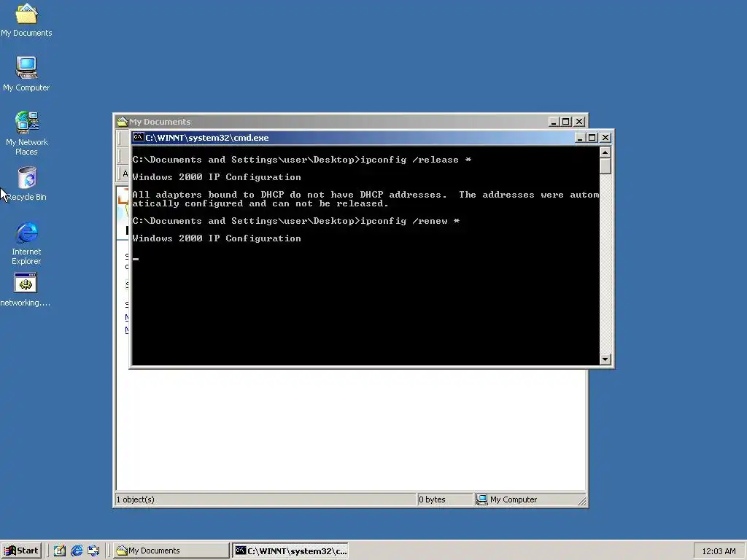
Task: Click the My Documents window title bar
Action: [x=333, y=122]
